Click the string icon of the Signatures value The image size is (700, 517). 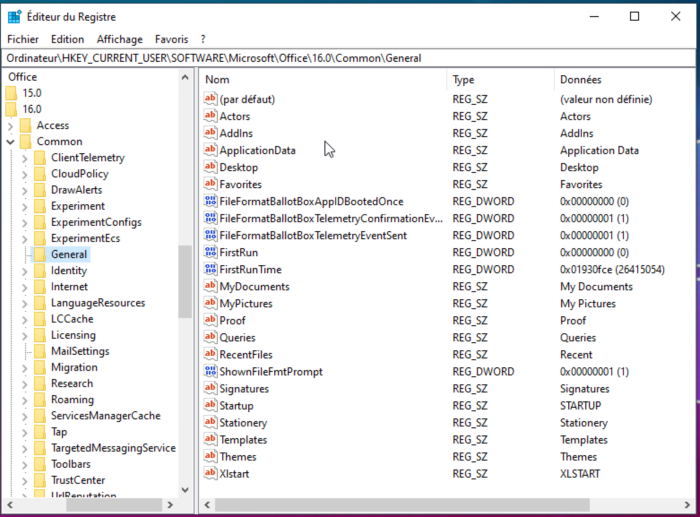click(210, 388)
